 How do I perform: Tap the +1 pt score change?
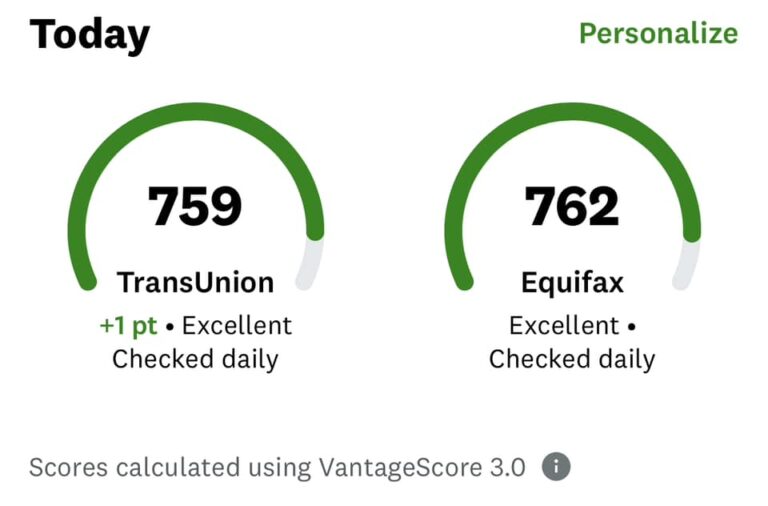pyautogui.click(x=128, y=326)
